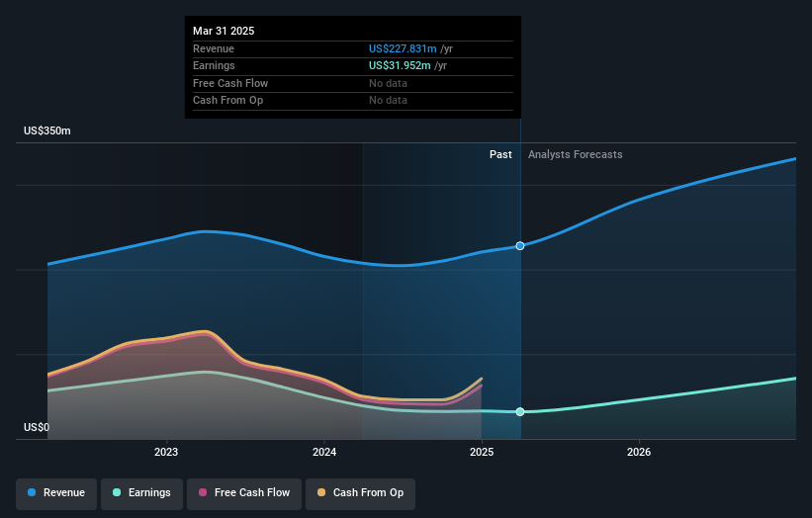Click the 2025 x-axis label
Screen dimensions: 812x518
tap(482, 453)
